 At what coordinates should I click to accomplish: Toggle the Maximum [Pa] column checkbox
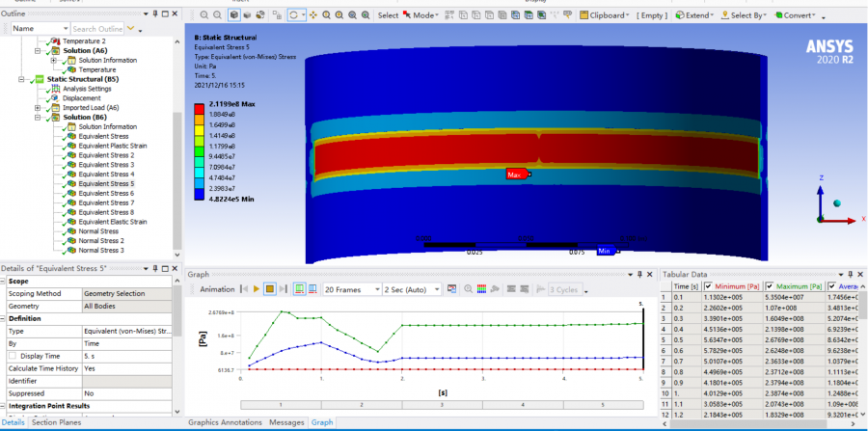point(769,286)
